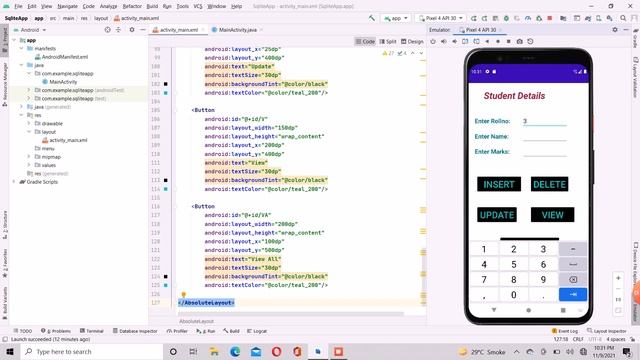This screenshot has height=360, width=640.
Task: Open the Opera icon on taskbar
Action: (x=277, y=351)
